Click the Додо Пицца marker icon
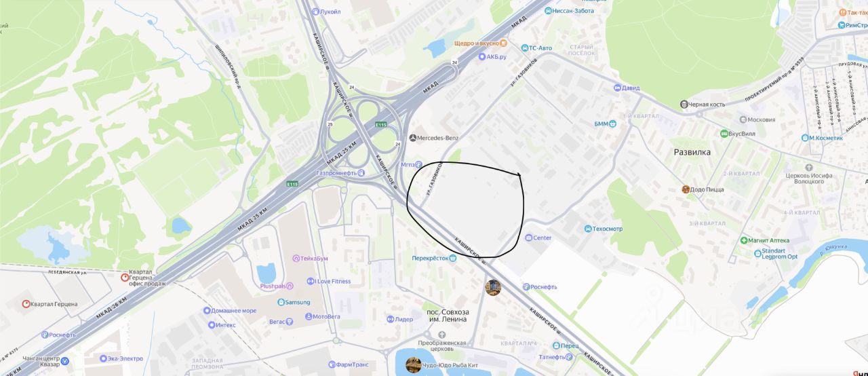Screen dimensions: 868x376 coord(686,189)
